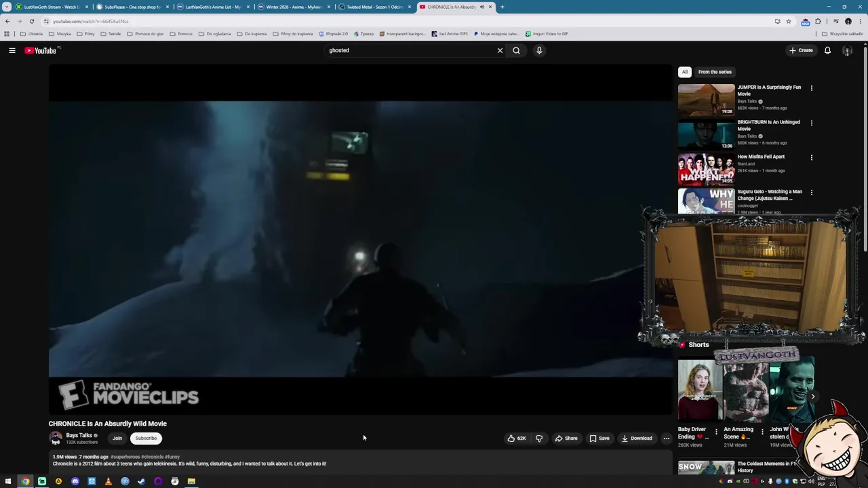This screenshot has width=868, height=488.
Task: Click the #superheroes hashtag
Action: [x=125, y=457]
